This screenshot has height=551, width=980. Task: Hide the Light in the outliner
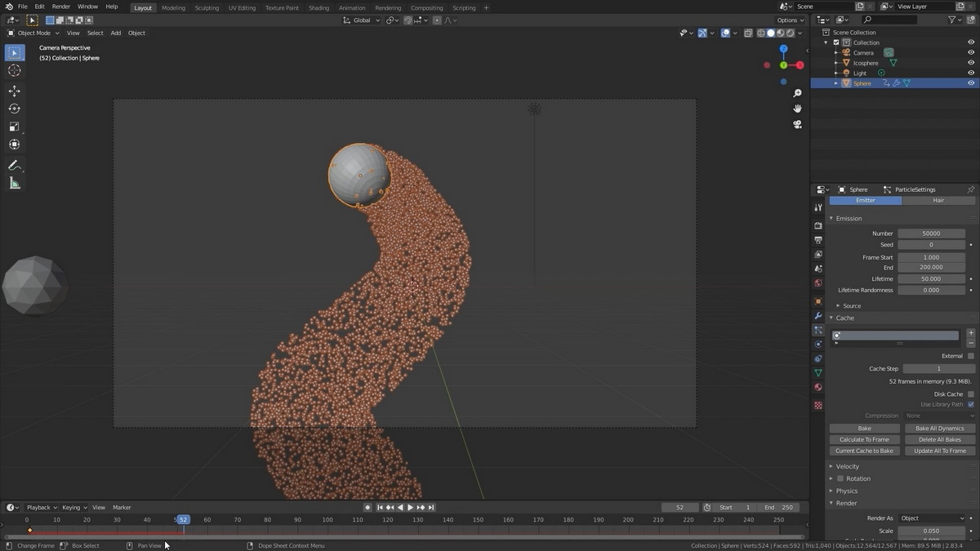(x=971, y=73)
